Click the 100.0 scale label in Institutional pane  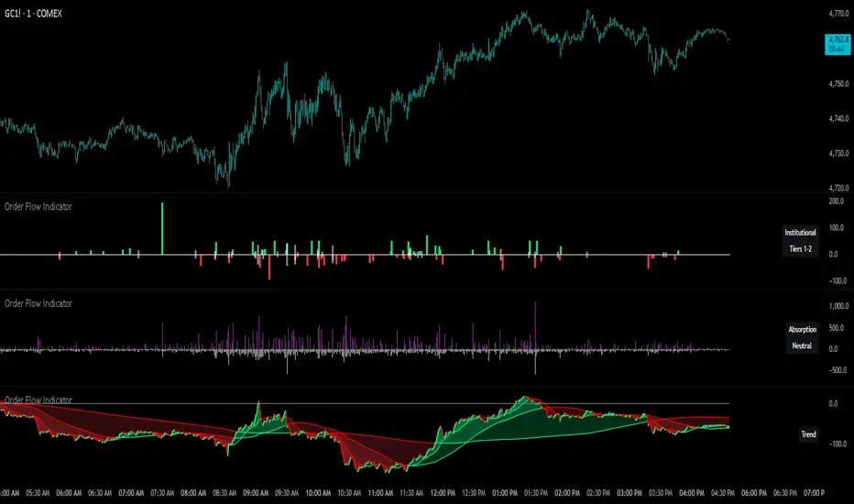click(x=837, y=228)
